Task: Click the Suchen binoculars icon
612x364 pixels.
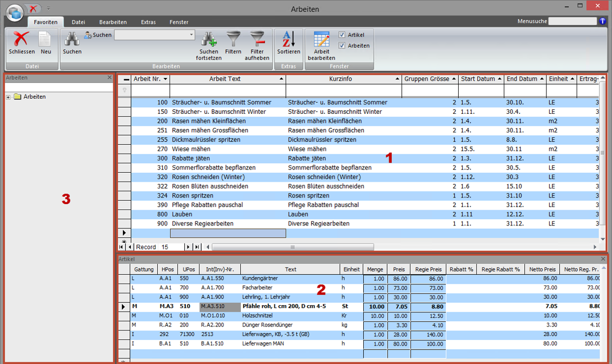Action: [x=72, y=40]
